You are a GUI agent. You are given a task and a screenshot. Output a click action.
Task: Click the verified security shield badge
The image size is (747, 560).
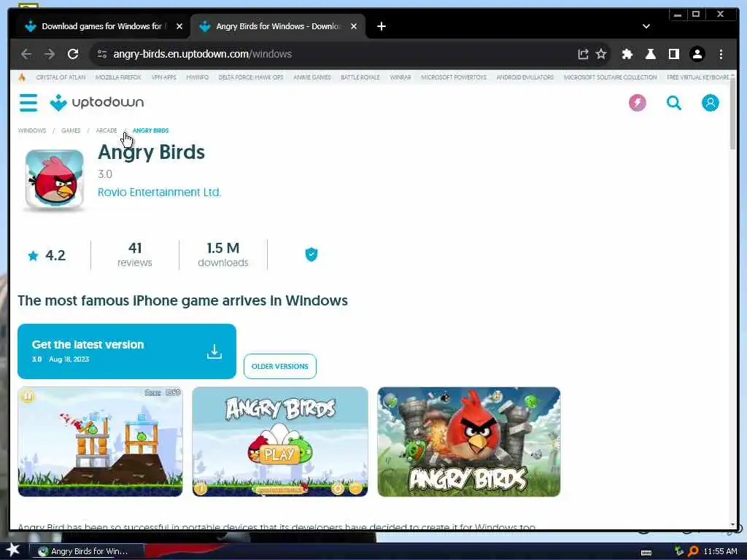pyautogui.click(x=311, y=254)
